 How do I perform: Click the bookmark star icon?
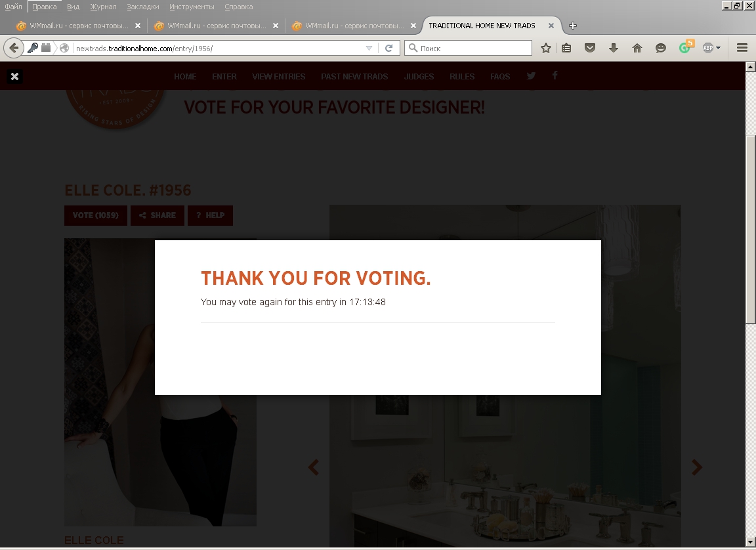point(546,48)
